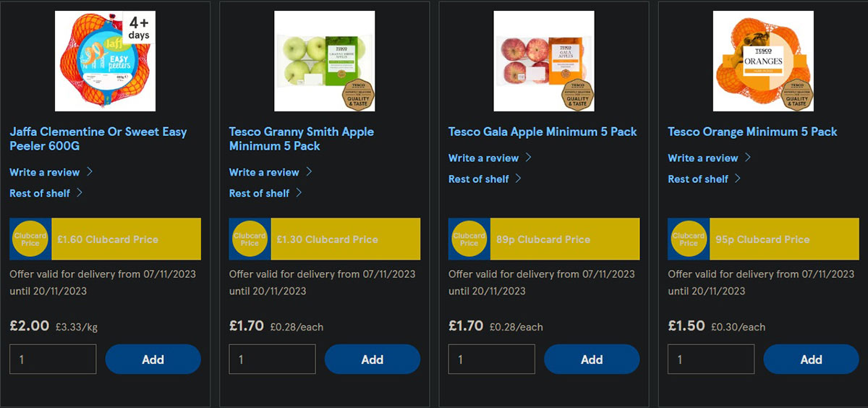Select the quantity field for Granny Smith Apple
The image size is (868, 408).
click(x=272, y=360)
